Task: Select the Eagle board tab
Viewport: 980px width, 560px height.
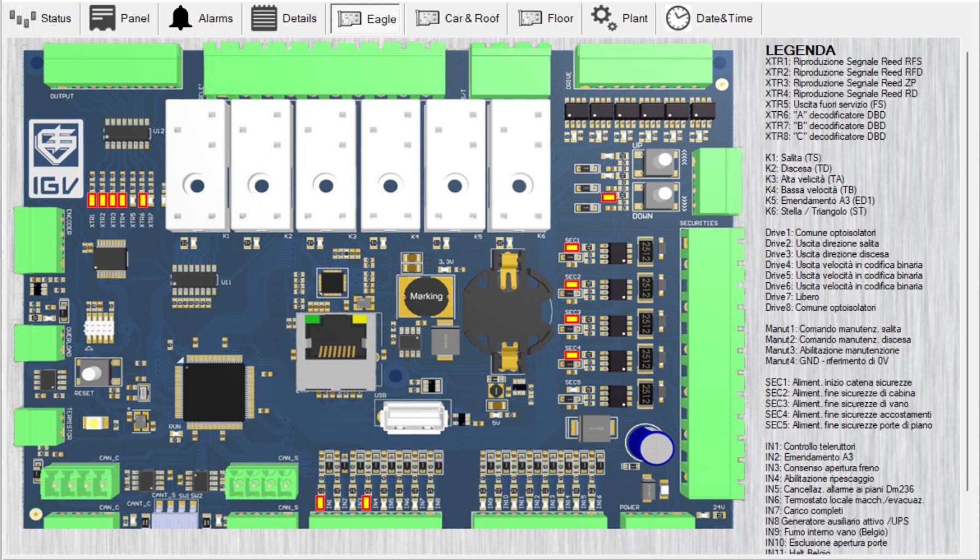Action: tap(367, 19)
